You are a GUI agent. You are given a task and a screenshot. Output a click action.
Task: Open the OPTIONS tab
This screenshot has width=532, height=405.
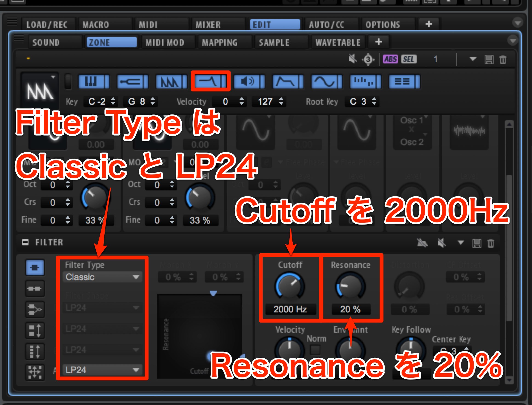[x=388, y=25]
